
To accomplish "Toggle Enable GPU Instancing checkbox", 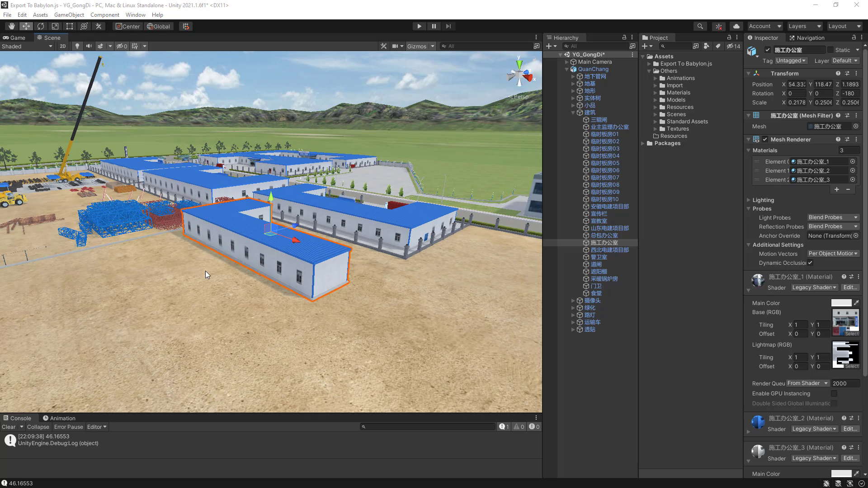I will 834,394.
